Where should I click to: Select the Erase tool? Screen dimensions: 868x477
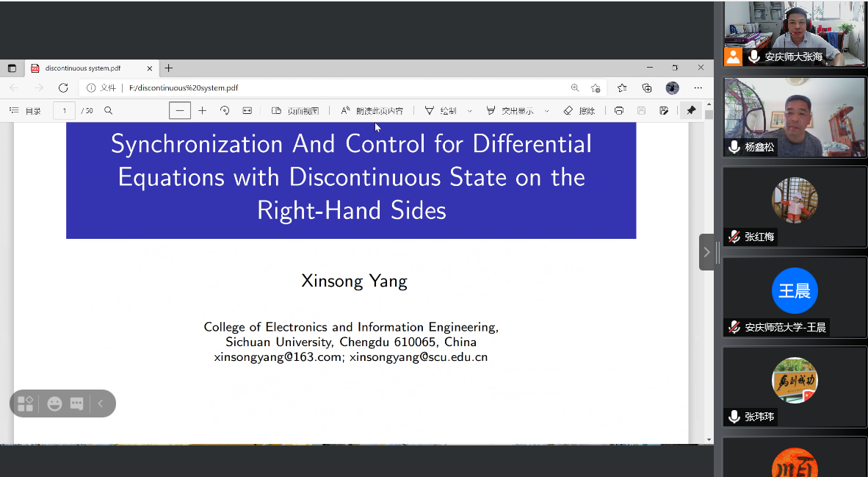(579, 111)
